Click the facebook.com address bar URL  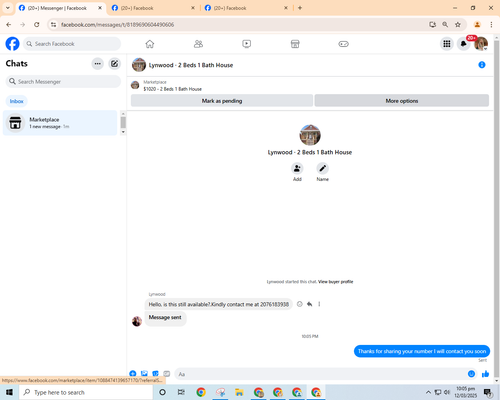[117, 25]
